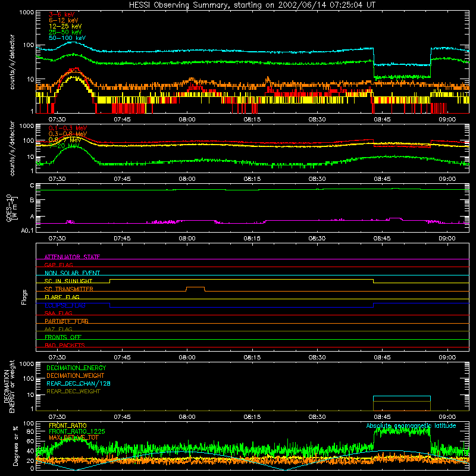Click the 0.8-7 MeV legend label
This screenshot has height=476, width=476.
click(65, 140)
